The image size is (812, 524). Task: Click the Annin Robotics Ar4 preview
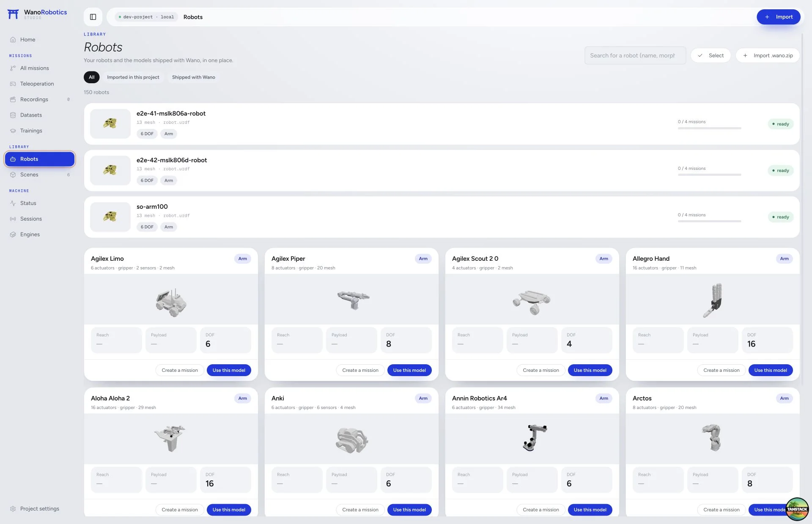(x=532, y=439)
